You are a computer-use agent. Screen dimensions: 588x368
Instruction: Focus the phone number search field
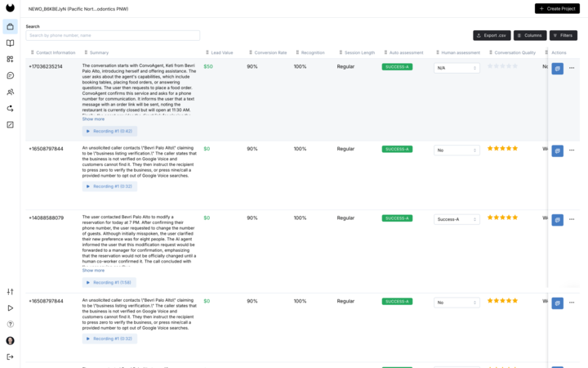coord(113,36)
